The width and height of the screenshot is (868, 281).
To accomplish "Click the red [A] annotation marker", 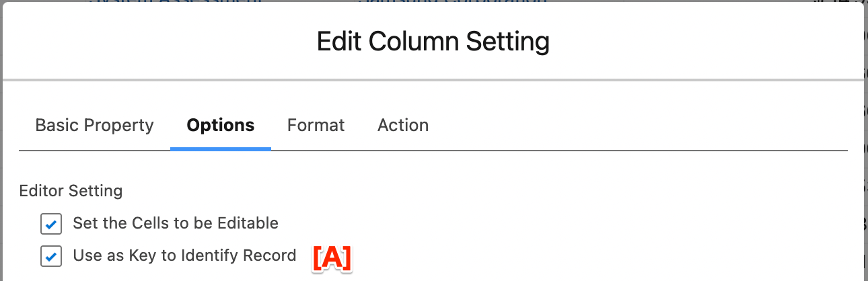I will (x=332, y=258).
